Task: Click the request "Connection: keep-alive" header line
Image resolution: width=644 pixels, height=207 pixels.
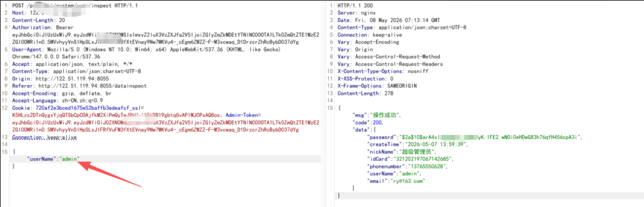Action: (x=44, y=137)
